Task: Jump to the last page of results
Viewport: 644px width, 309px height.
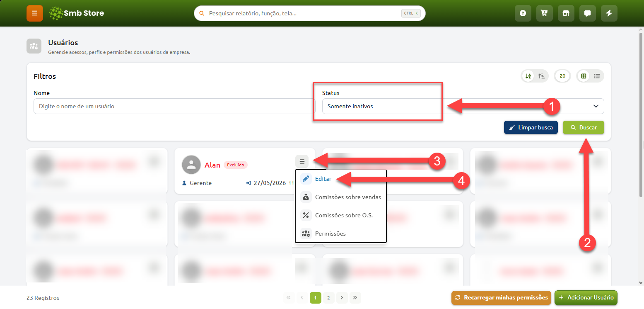Action: click(355, 297)
